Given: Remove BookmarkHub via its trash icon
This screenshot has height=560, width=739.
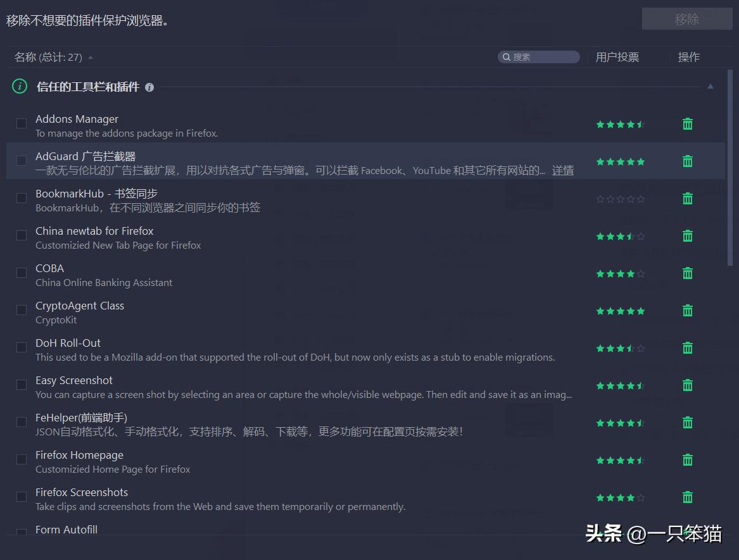Looking at the screenshot, I should (x=688, y=198).
